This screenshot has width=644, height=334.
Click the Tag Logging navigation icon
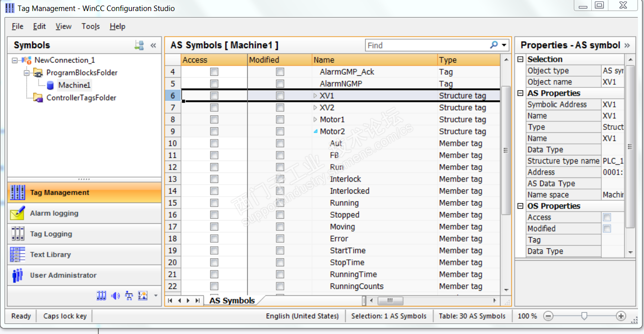click(18, 234)
